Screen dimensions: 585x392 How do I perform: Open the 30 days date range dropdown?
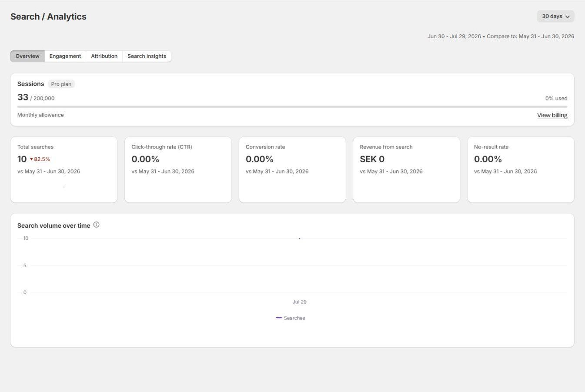click(x=555, y=17)
